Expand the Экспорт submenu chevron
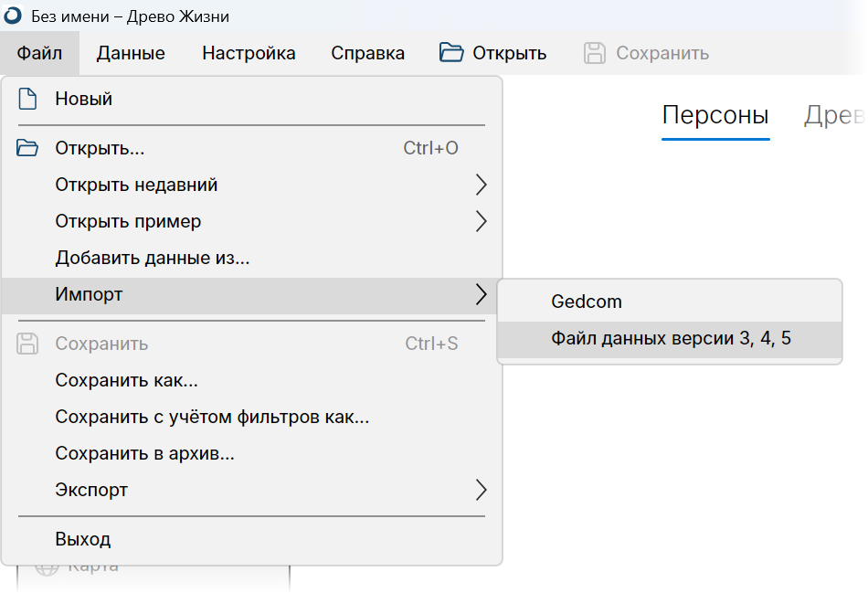Image resolution: width=868 pixels, height=593 pixels. pyautogui.click(x=481, y=490)
